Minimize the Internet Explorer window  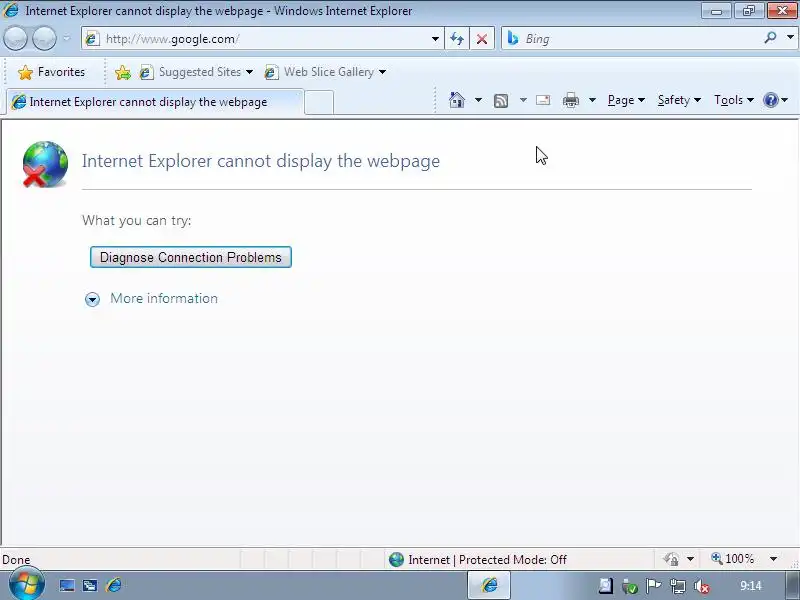tap(716, 11)
